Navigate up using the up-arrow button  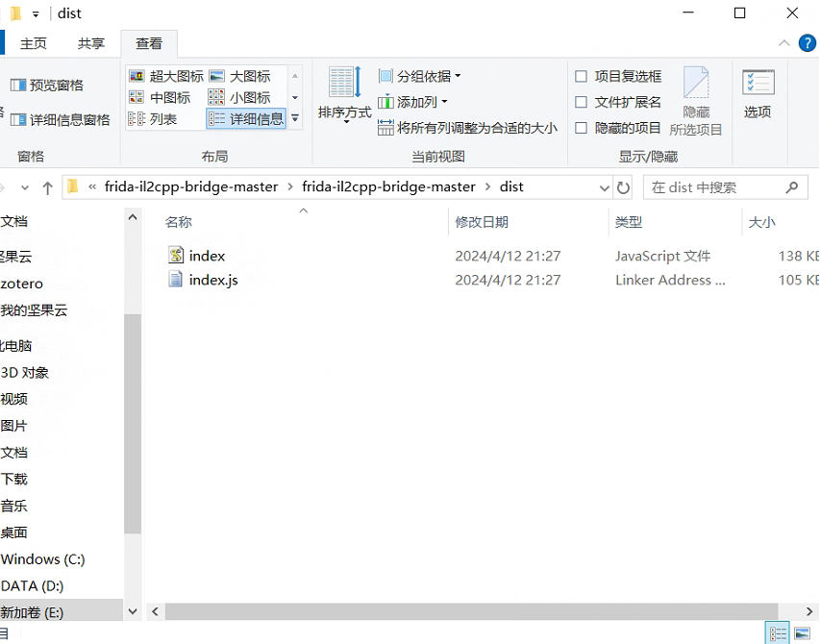point(47,186)
